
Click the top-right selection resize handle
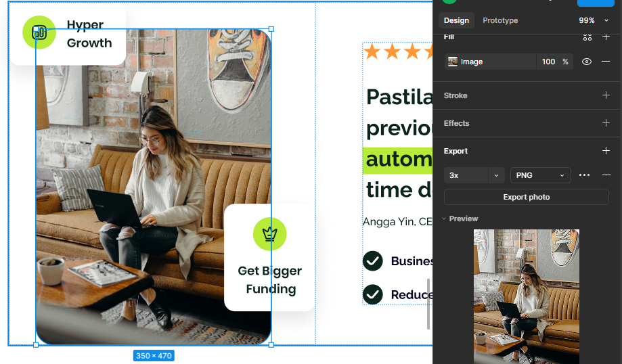(271, 29)
